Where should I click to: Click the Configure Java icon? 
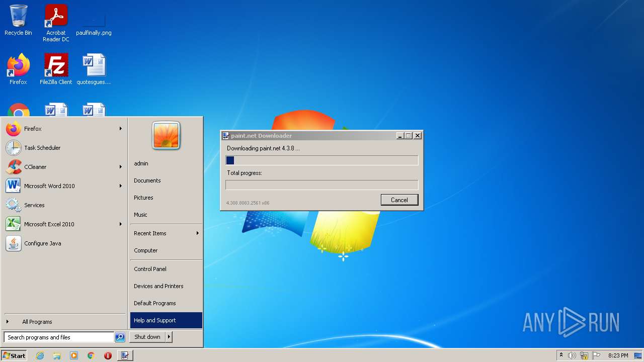(x=14, y=243)
